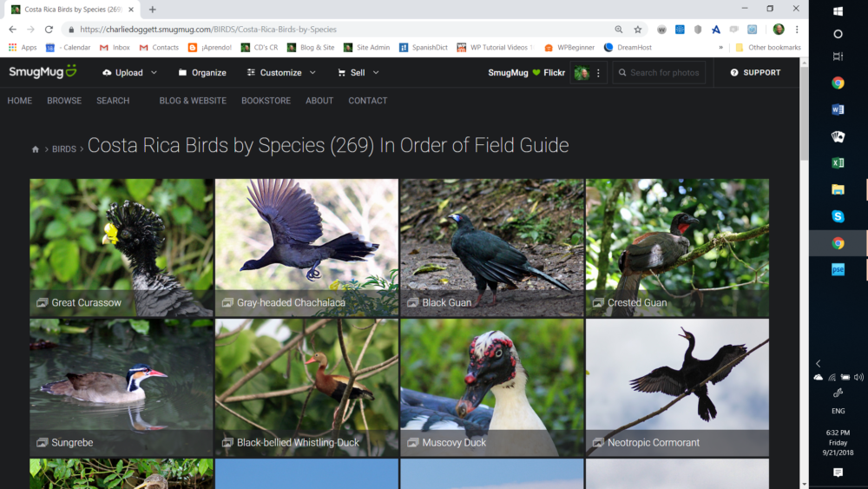
Task: Open CONTACT nav item
Action: tap(367, 101)
